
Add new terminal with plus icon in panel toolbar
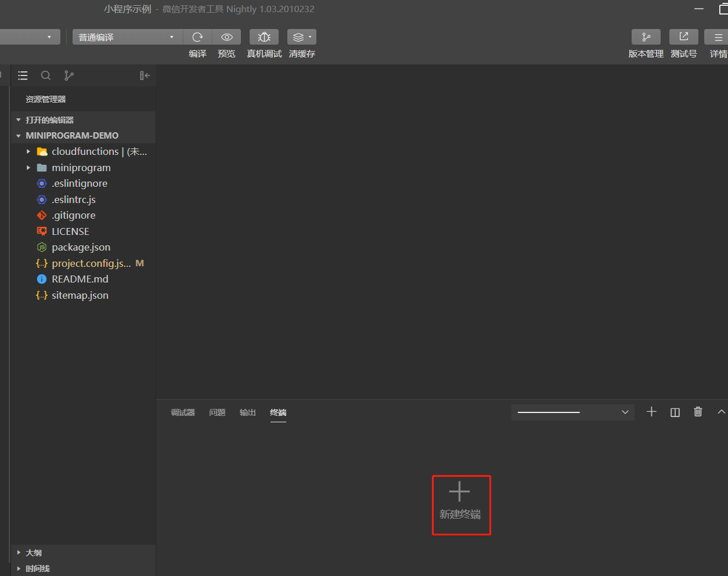click(651, 412)
